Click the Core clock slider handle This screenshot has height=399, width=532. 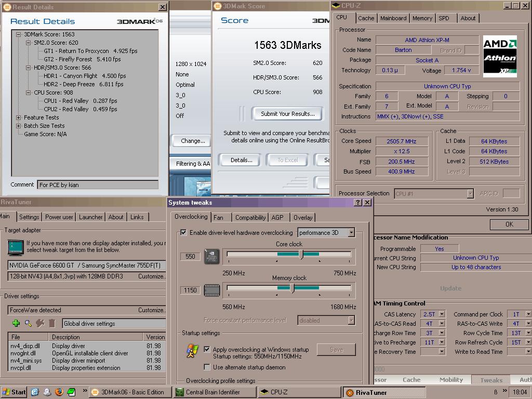click(x=301, y=254)
